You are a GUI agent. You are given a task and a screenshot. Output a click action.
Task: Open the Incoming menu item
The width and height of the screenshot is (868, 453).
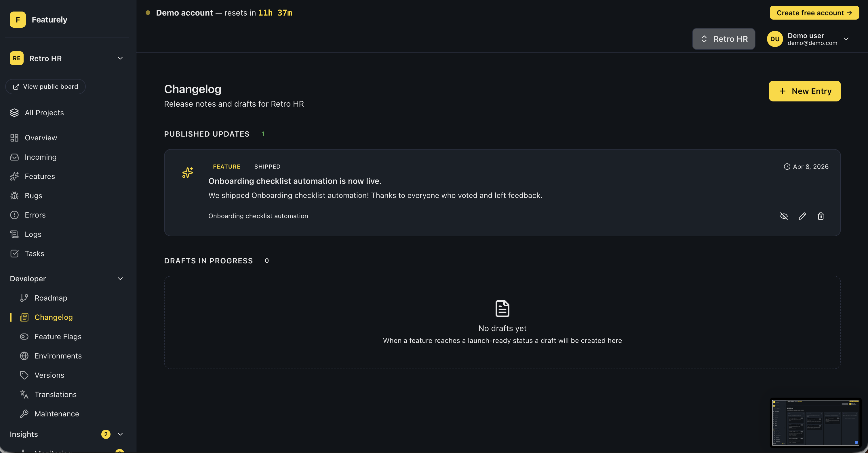pos(40,157)
